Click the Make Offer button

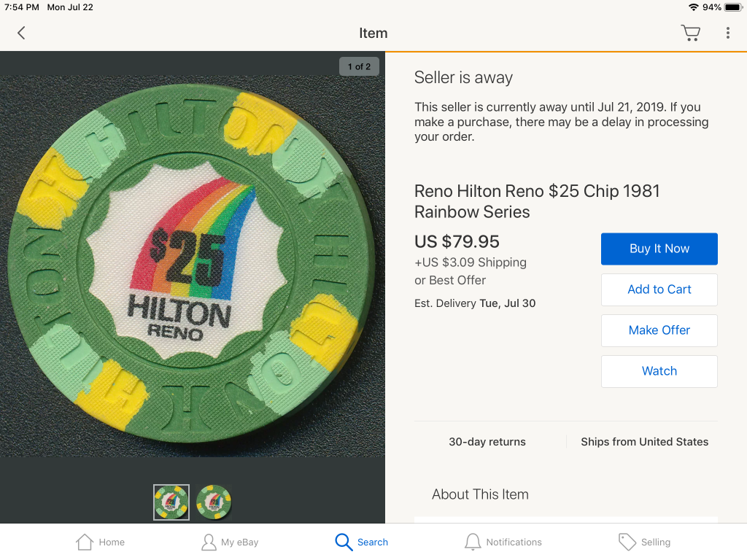[x=659, y=330]
